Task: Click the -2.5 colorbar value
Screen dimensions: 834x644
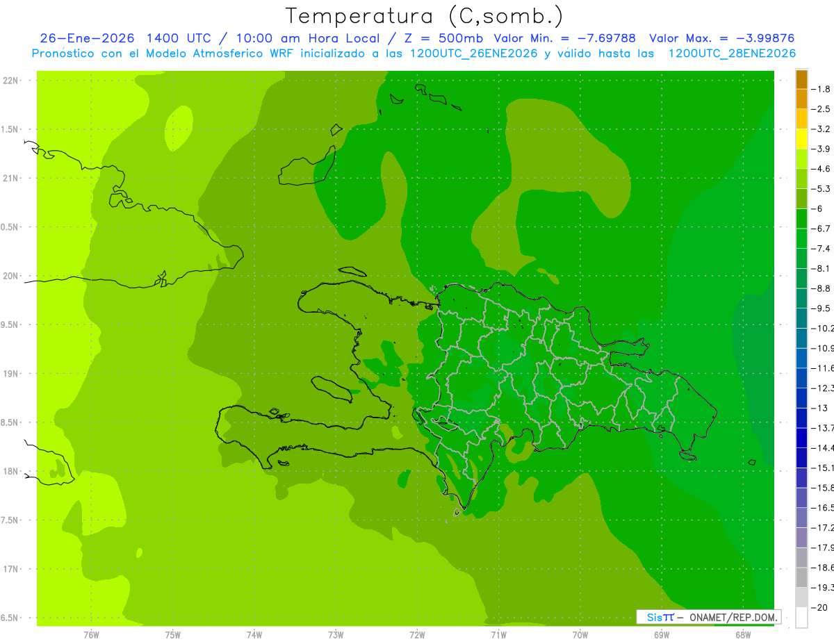Action: [x=821, y=109]
